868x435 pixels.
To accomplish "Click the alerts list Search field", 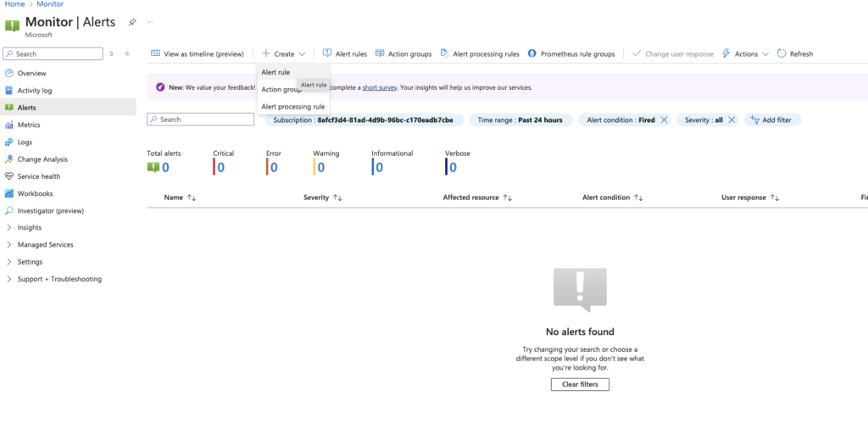I will [200, 120].
